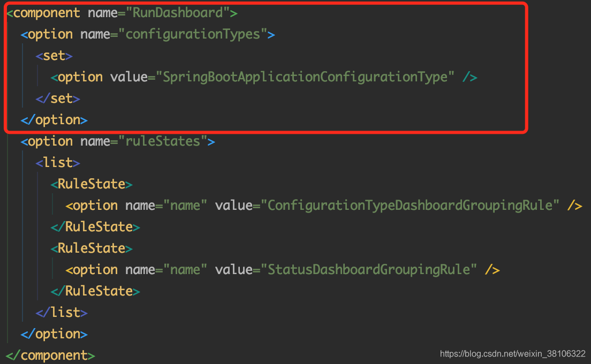
Task: Click the opening <set> tag
Action: (x=54, y=56)
